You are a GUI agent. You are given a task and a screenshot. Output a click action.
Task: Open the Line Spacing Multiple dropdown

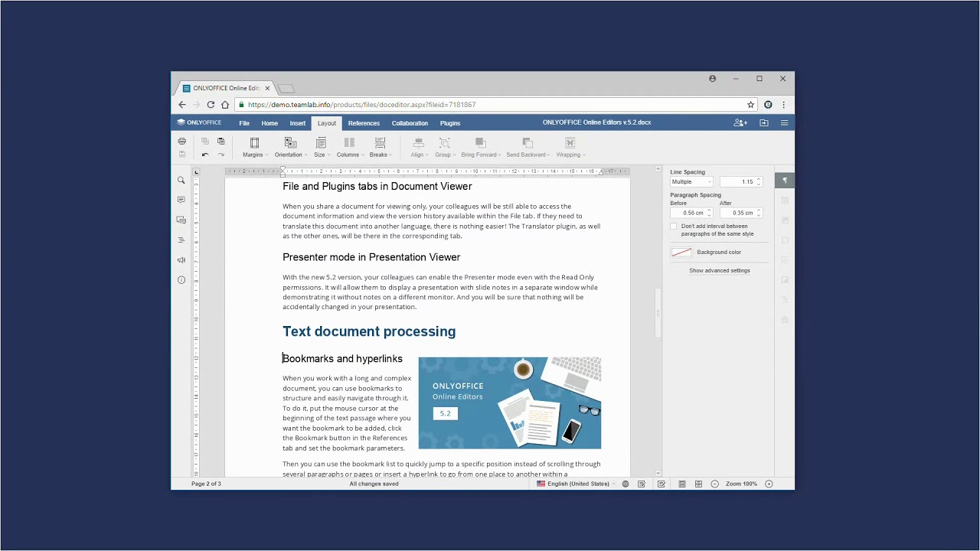click(x=692, y=182)
